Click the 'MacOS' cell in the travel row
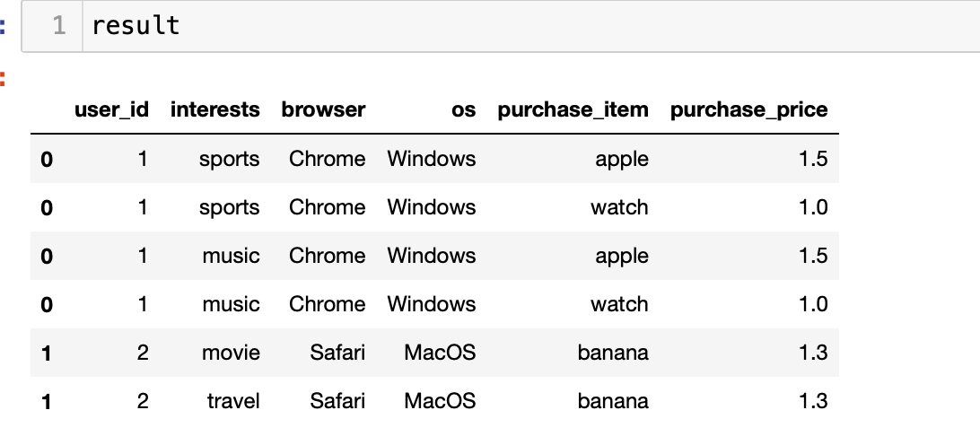980x445 pixels. click(x=440, y=401)
